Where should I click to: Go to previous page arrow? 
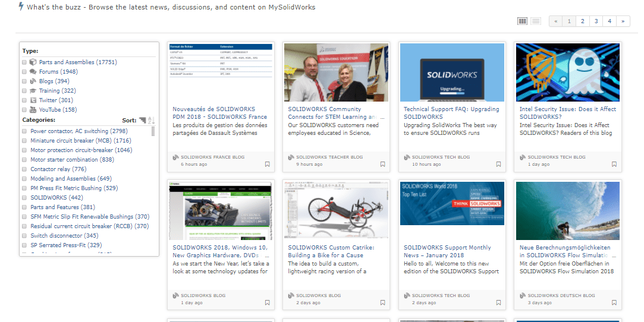(556, 21)
